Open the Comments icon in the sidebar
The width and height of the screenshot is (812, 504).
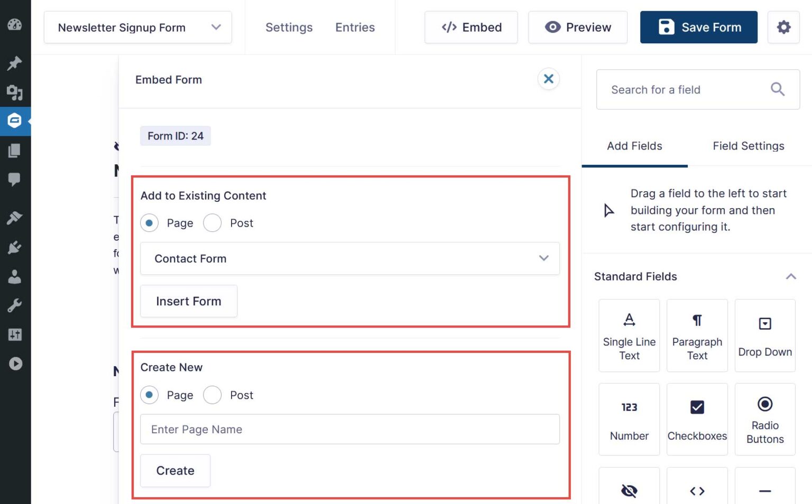point(15,180)
